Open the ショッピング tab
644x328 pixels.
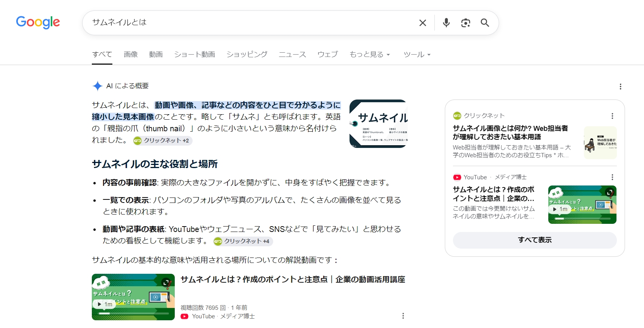coord(247,55)
